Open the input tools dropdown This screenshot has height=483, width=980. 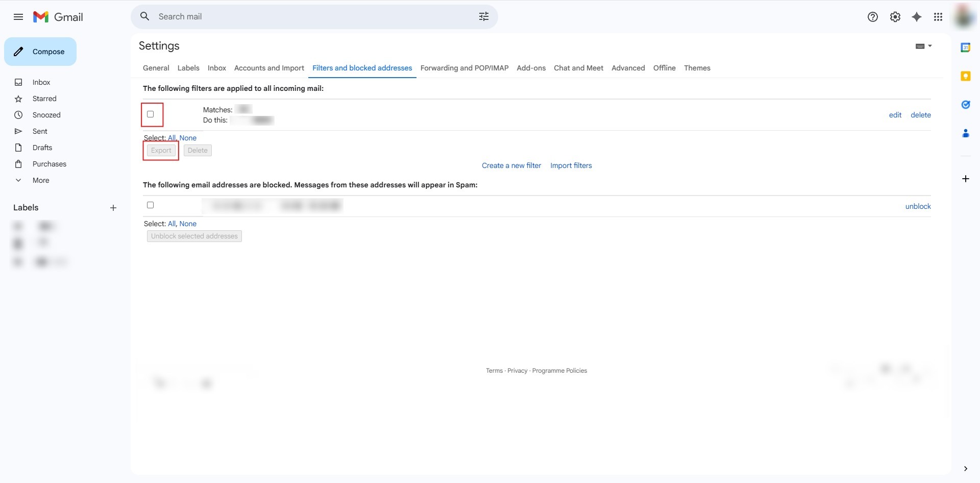coord(923,46)
